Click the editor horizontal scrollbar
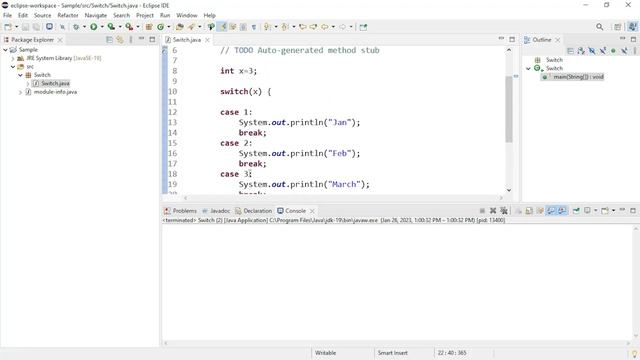Screen dimensions: 640x360 click(343, 198)
